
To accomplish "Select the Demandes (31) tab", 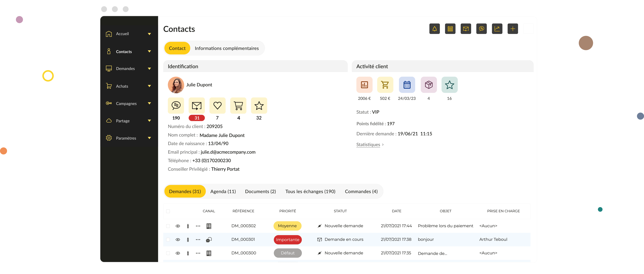I will click(x=185, y=191).
